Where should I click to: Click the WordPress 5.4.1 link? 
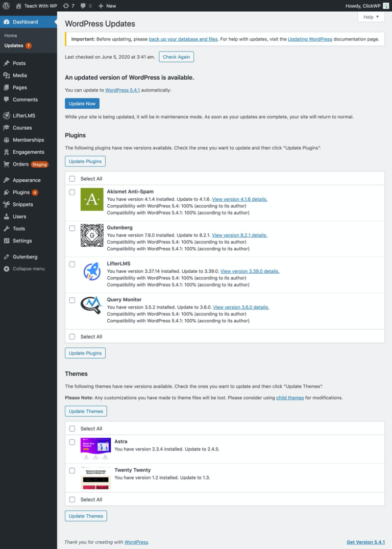(x=122, y=90)
